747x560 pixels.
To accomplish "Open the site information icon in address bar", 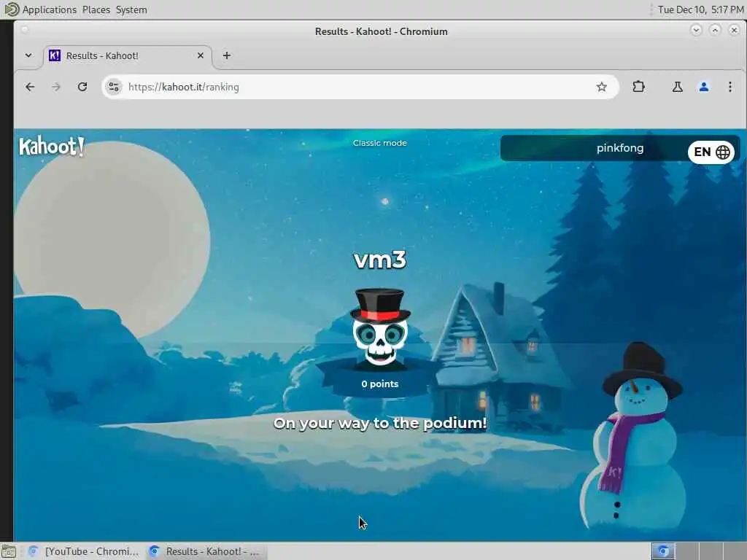I will [x=114, y=87].
